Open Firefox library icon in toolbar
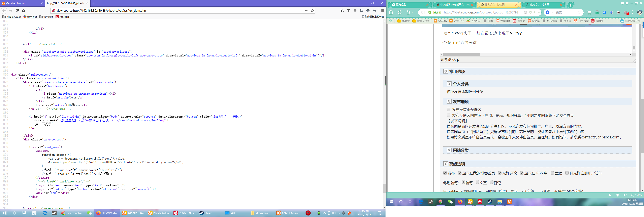 pyautogui.click(x=342, y=11)
